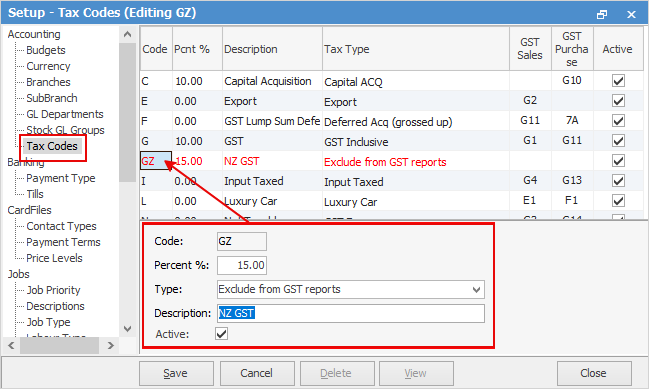Select Stock GL Groups in the tree
Viewport: 649px width, 389px height.
click(x=65, y=130)
